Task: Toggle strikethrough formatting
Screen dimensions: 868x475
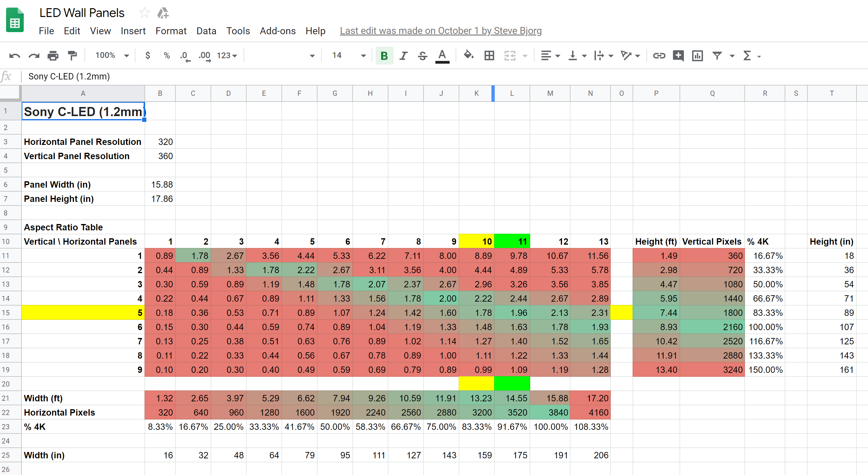Action: pos(423,56)
